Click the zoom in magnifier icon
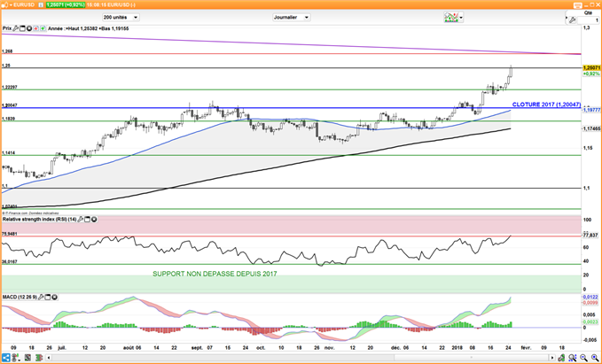This screenshot has width=602, height=364. 595,358
